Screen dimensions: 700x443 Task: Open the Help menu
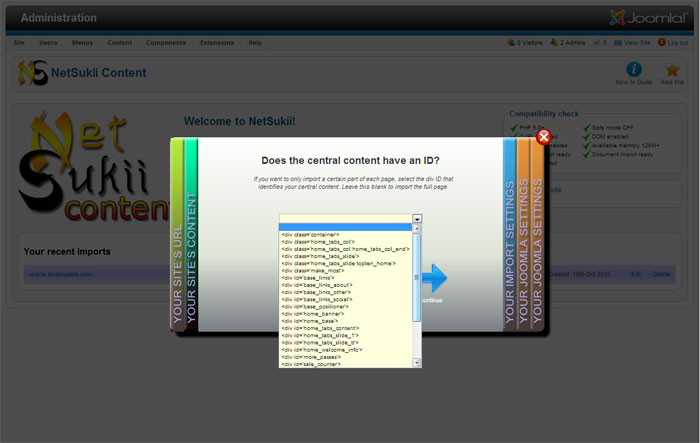[x=255, y=43]
